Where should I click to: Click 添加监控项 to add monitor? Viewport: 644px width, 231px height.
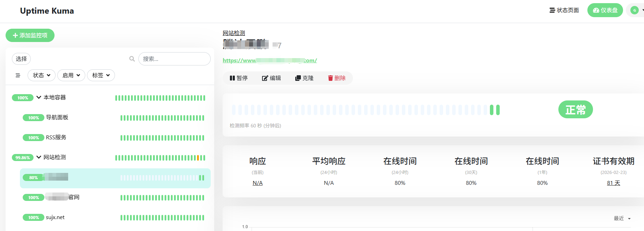click(x=30, y=35)
